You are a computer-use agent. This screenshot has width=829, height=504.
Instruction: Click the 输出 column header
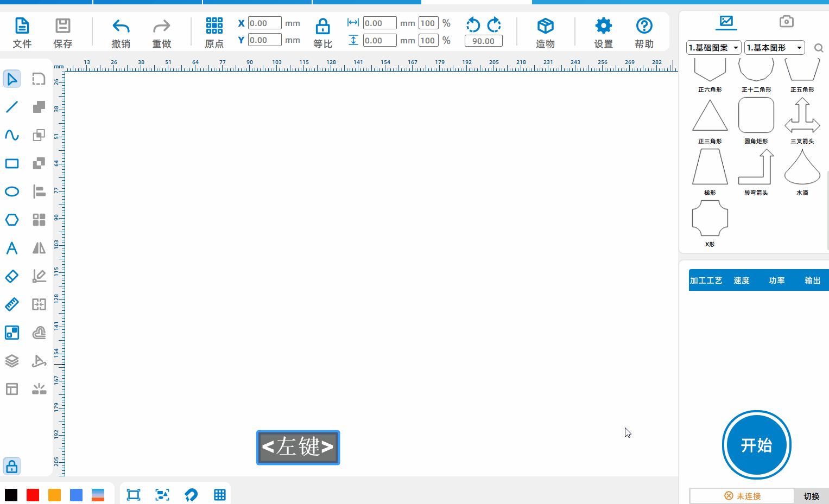pyautogui.click(x=813, y=280)
